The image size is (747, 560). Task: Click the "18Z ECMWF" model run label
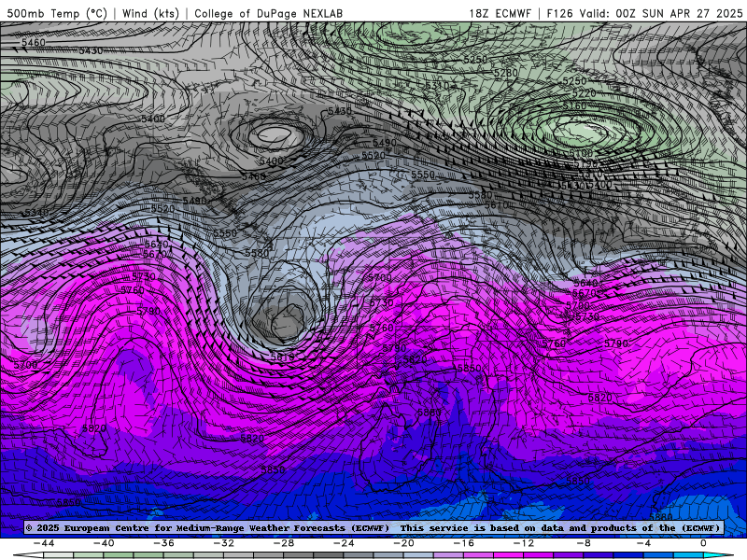tap(500, 13)
